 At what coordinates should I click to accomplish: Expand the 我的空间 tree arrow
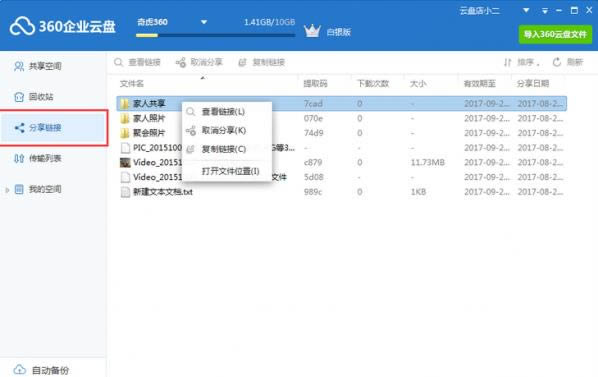click(x=7, y=189)
